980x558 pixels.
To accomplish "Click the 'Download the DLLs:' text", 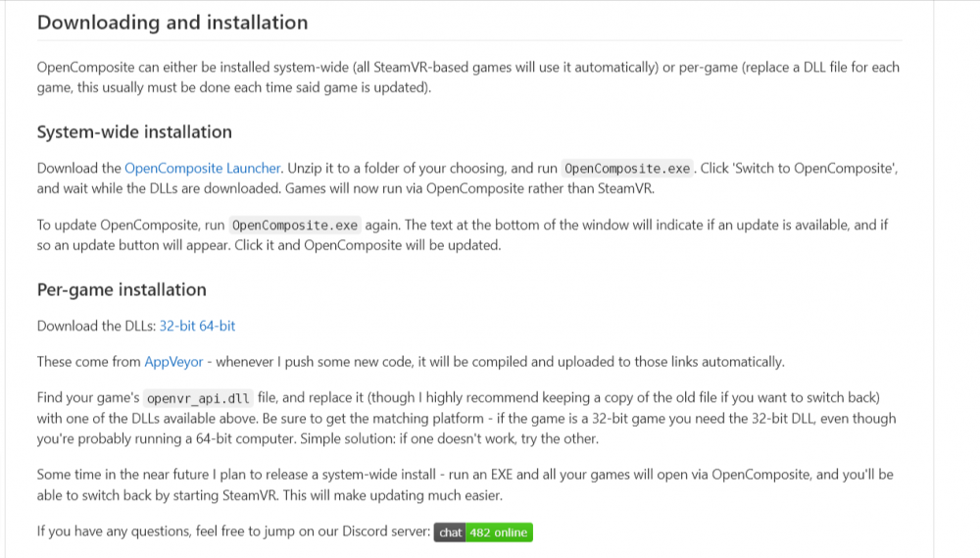I will click(96, 327).
